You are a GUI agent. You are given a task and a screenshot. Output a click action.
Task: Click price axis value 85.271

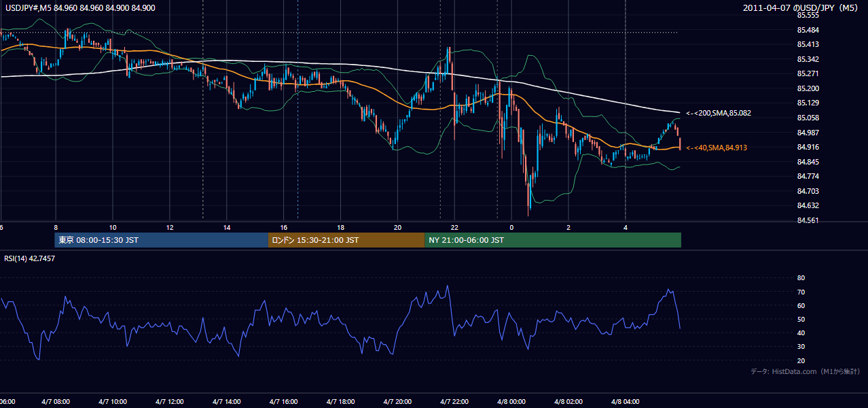808,73
